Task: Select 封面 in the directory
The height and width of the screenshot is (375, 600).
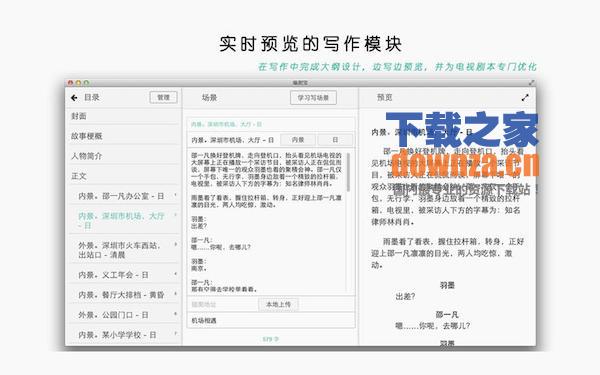Action: 124,116
